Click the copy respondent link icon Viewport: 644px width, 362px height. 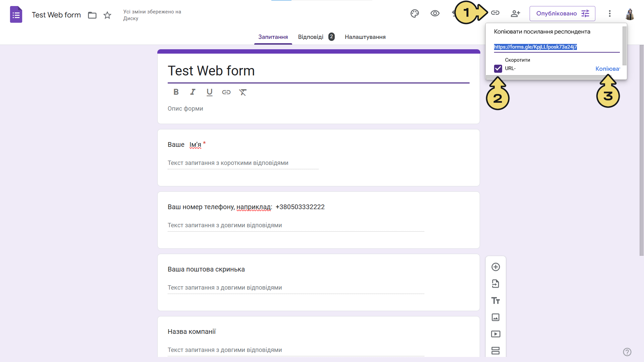[x=495, y=13]
